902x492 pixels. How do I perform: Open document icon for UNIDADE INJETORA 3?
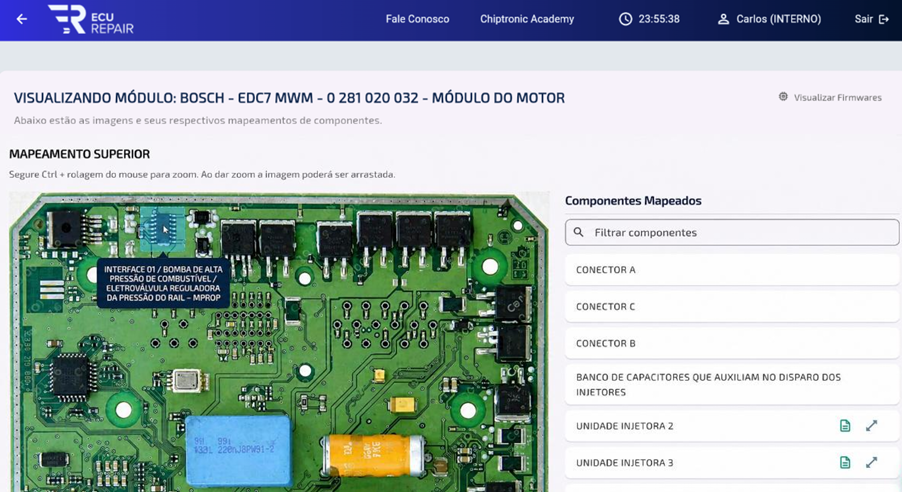pyautogui.click(x=844, y=463)
